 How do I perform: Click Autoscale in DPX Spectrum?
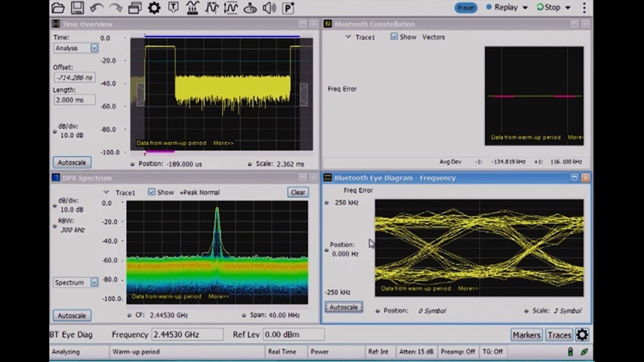coord(72,316)
